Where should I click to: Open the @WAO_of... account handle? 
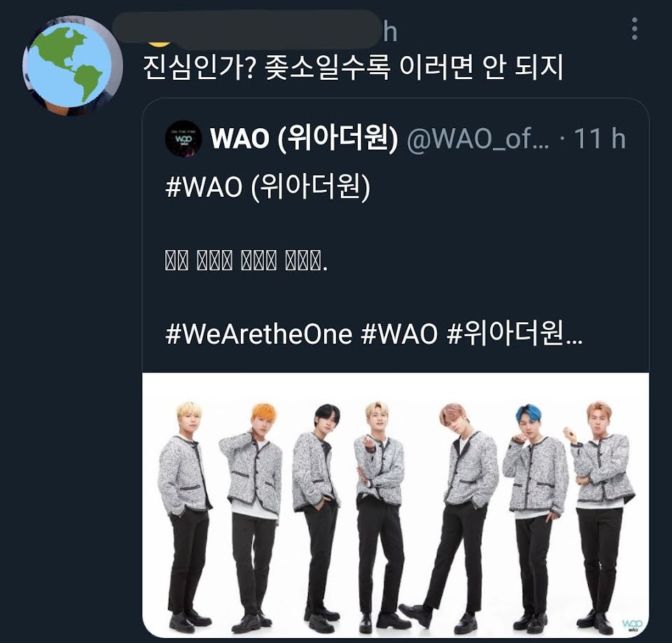click(x=478, y=139)
